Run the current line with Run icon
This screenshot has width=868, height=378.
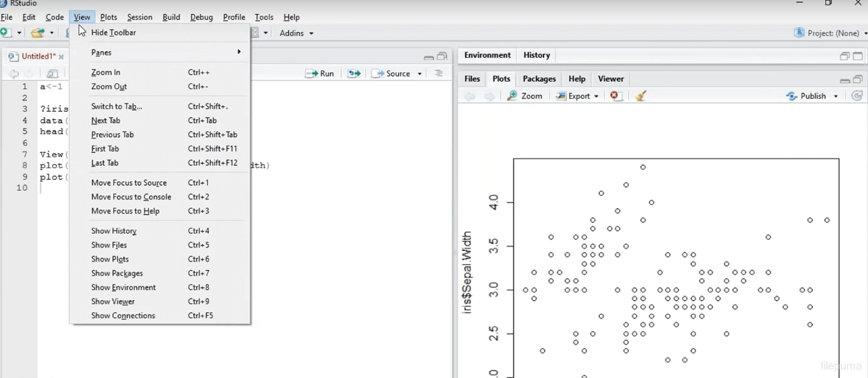pos(319,73)
